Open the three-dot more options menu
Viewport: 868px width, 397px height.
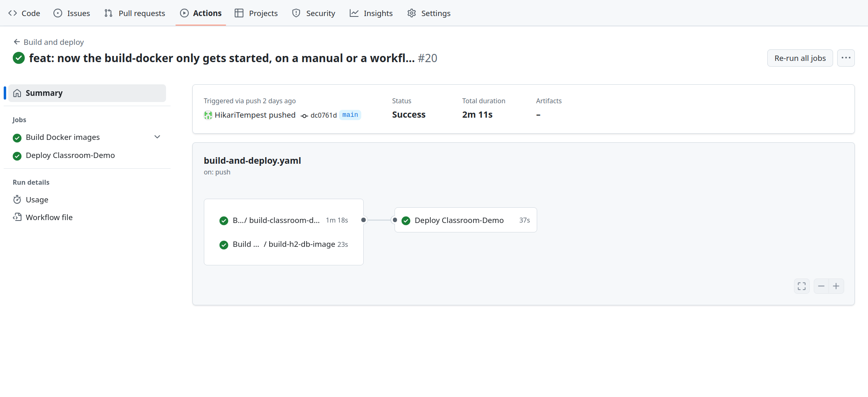coord(846,58)
